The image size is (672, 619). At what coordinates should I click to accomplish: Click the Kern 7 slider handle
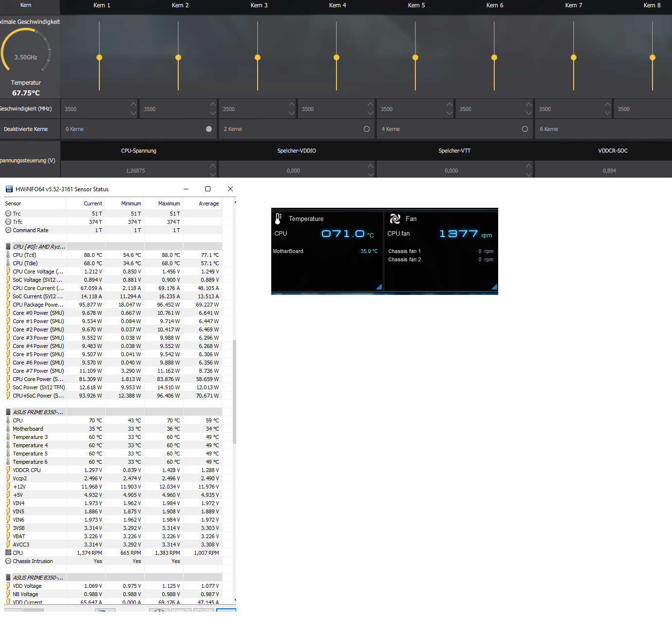click(574, 57)
